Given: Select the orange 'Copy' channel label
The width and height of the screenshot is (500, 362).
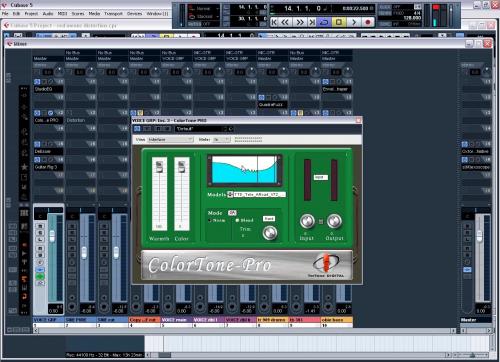Looking at the screenshot, I should click(x=145, y=320).
